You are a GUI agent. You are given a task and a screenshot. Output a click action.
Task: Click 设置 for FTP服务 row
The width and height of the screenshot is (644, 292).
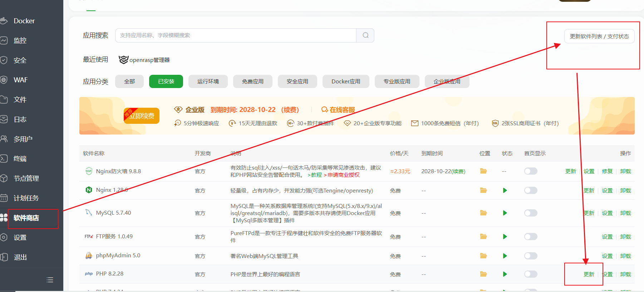pos(607,237)
